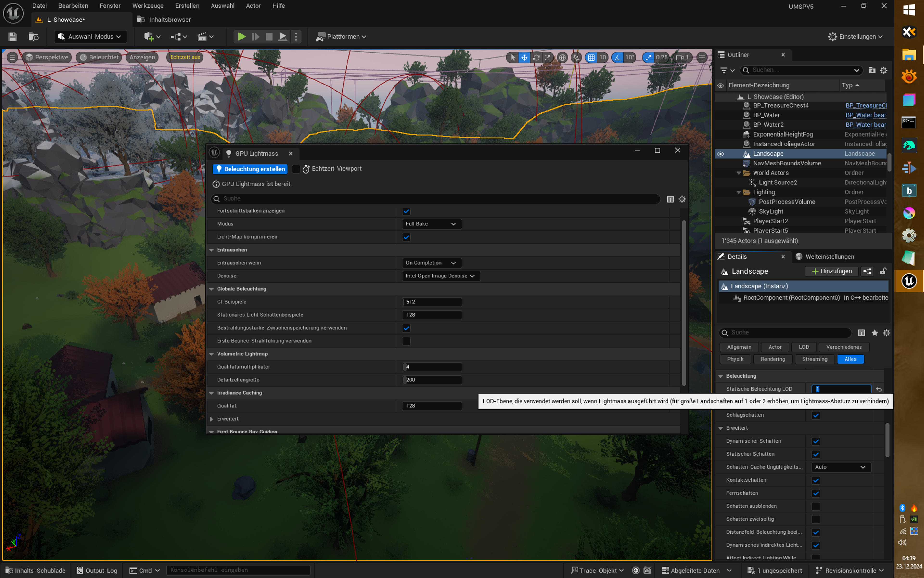Click Beleuchtung erstellen button
924x578 pixels.
pos(250,169)
